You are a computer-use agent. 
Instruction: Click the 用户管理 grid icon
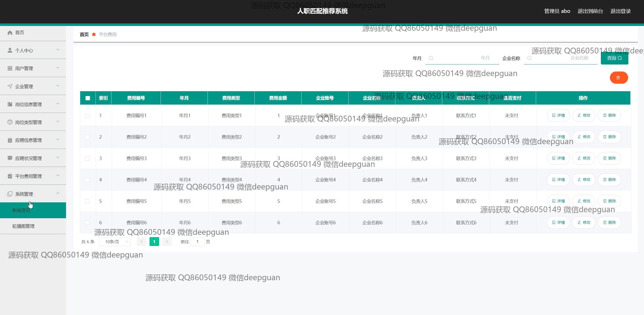click(x=10, y=68)
